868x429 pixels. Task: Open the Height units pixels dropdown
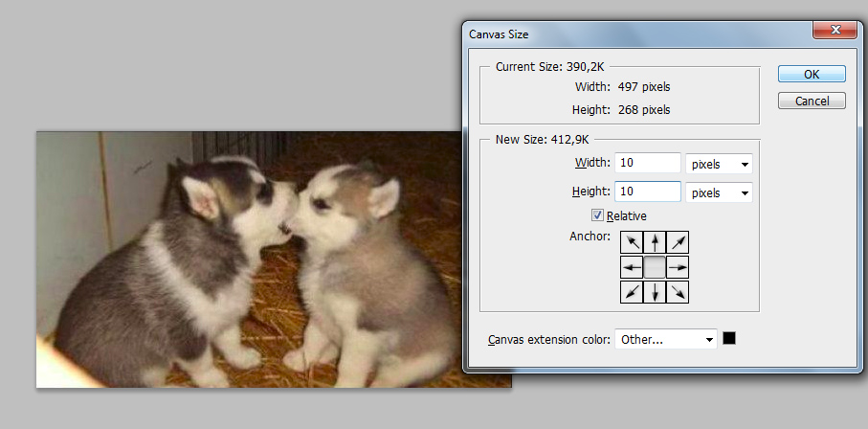tap(719, 192)
